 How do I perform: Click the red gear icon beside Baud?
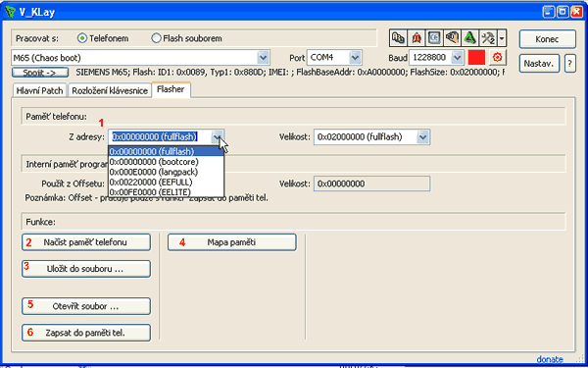pos(497,58)
